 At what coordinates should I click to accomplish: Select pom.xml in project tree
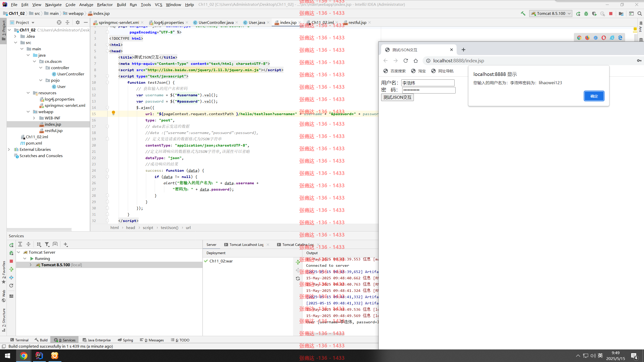pos(34,143)
